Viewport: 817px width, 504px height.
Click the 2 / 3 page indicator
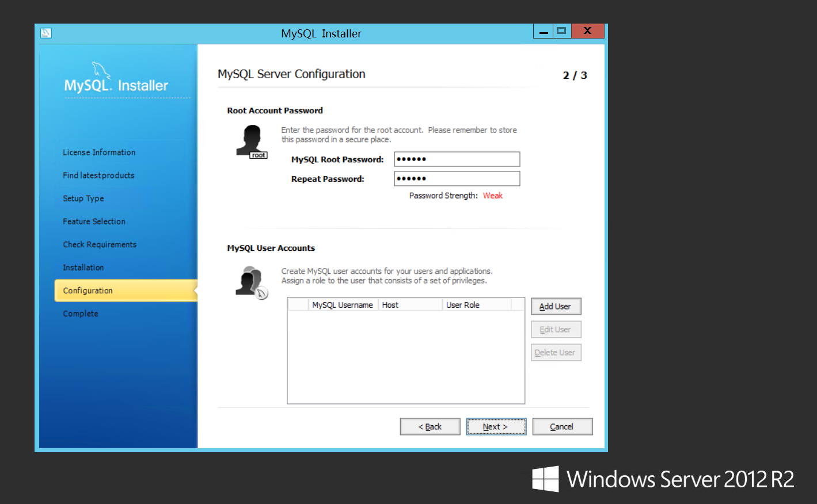pyautogui.click(x=575, y=75)
